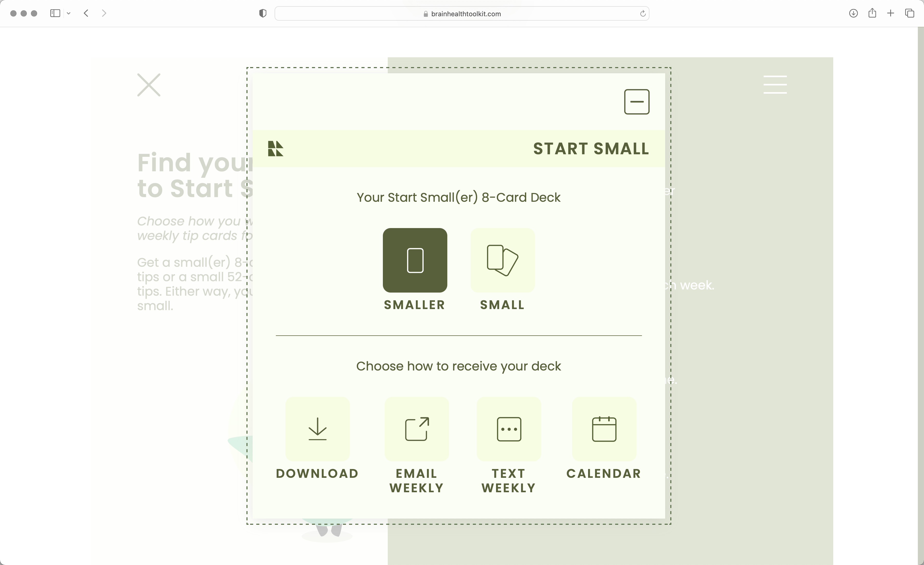Click the minimize/collapse button in modal
This screenshot has height=565, width=924.
(x=636, y=102)
